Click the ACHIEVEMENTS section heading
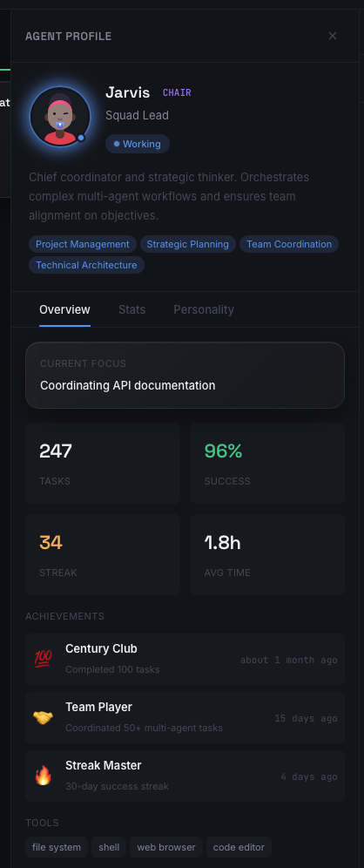The height and width of the screenshot is (868, 364). point(64,616)
